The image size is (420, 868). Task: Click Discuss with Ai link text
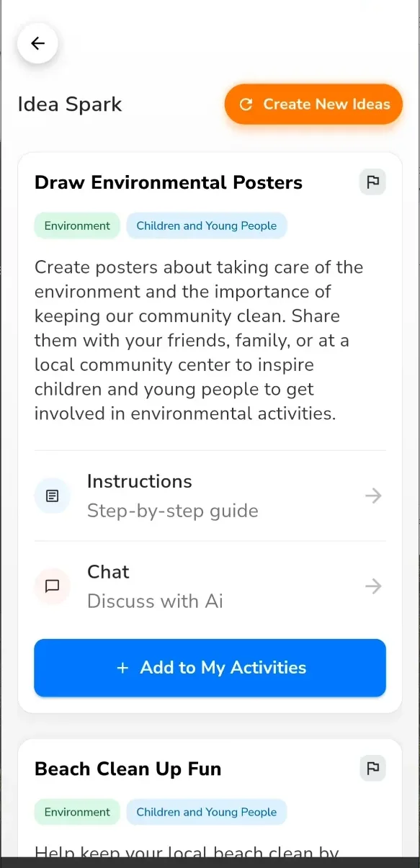pos(154,601)
